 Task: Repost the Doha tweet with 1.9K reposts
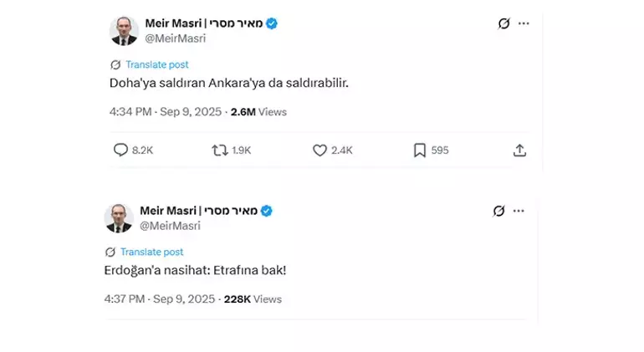point(220,150)
